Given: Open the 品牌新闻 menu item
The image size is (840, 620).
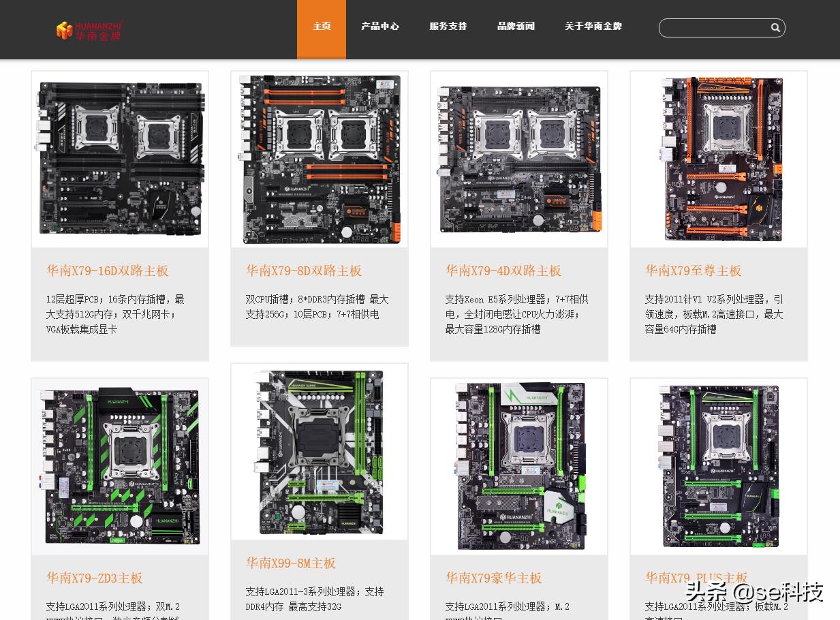Looking at the screenshot, I should tap(516, 27).
